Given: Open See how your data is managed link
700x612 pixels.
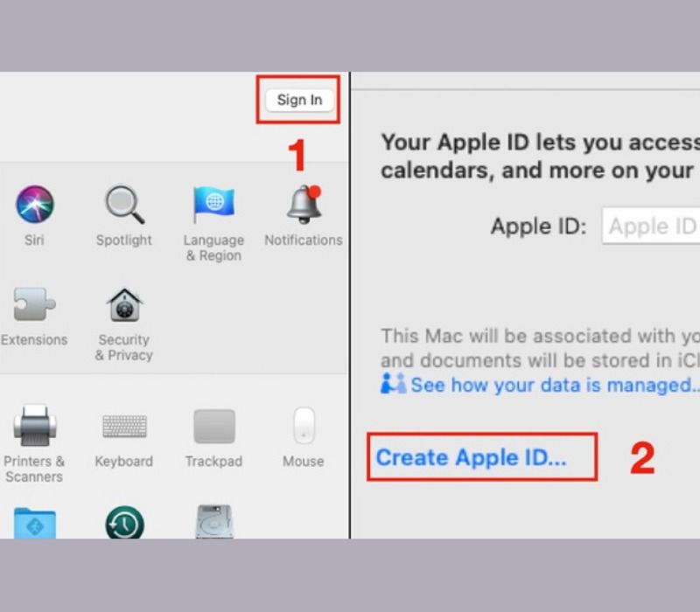Looking at the screenshot, I should point(555,385).
